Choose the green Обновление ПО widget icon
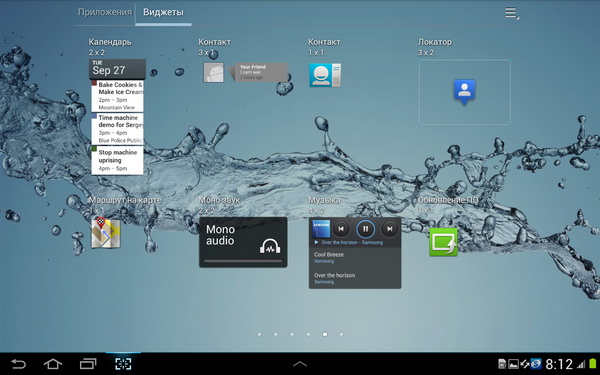The width and height of the screenshot is (600, 375). point(443,242)
